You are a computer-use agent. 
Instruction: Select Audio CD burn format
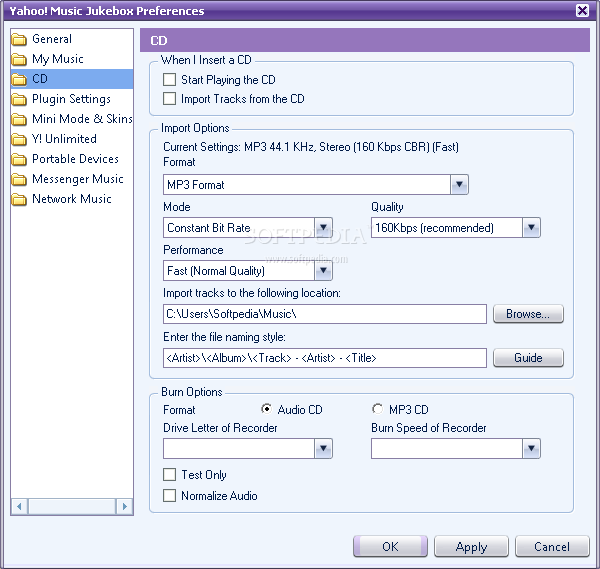(x=266, y=409)
